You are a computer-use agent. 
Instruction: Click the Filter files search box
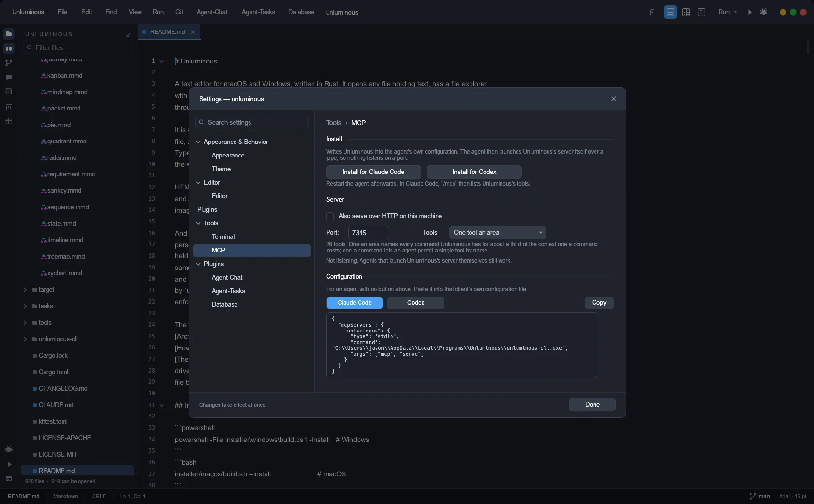[x=78, y=48]
